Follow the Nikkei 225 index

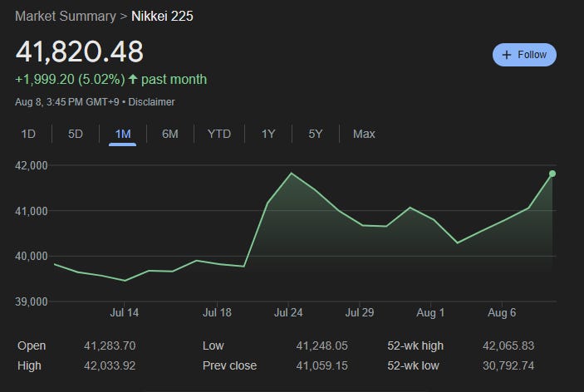(x=524, y=55)
